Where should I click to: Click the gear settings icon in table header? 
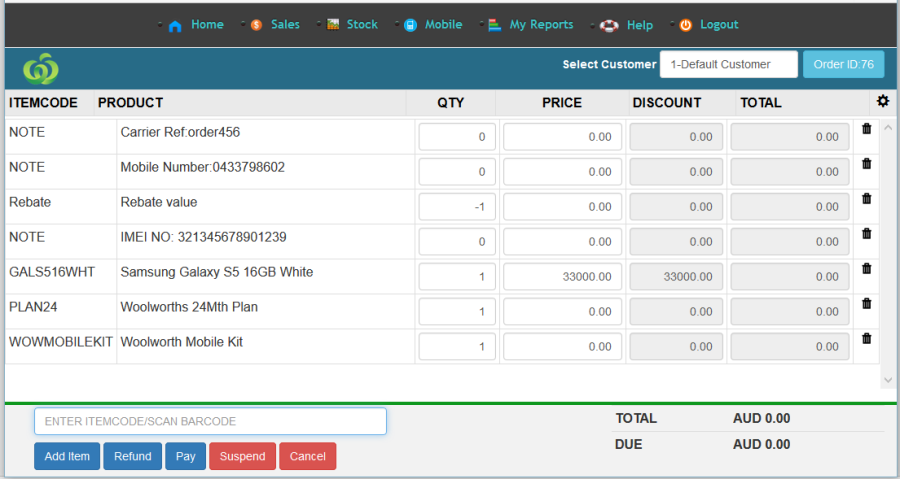point(882,101)
